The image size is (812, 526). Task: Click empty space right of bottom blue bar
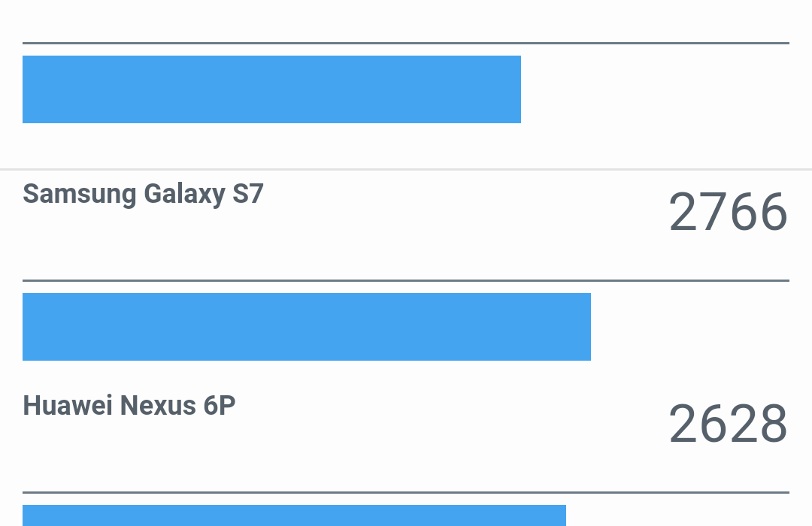(677, 515)
